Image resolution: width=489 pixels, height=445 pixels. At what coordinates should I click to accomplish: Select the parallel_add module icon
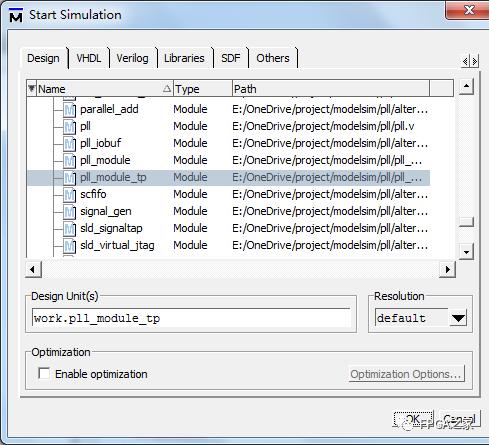69,109
